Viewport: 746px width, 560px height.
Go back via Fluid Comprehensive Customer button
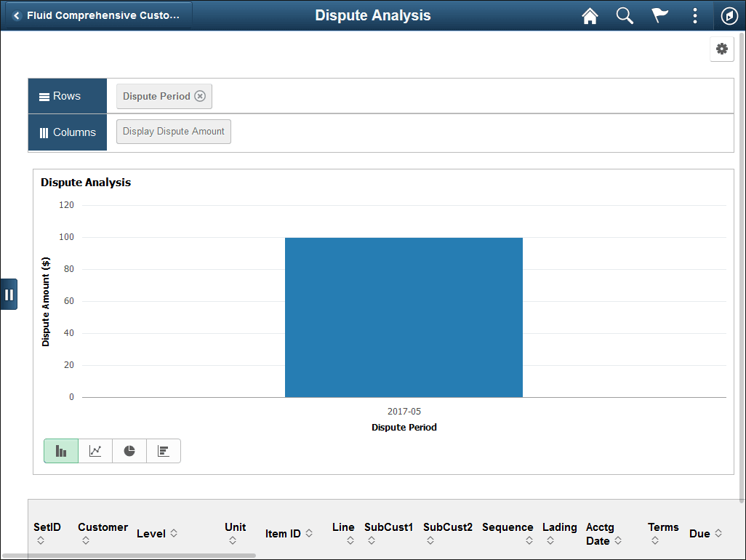pos(98,15)
